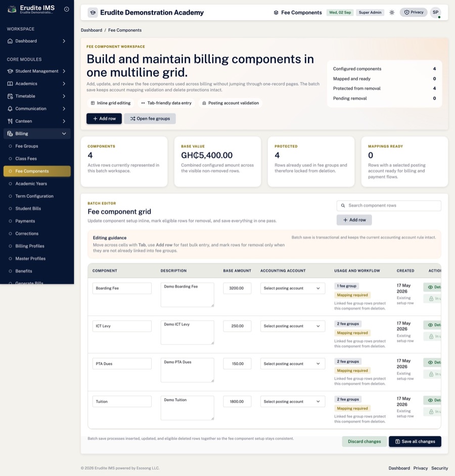Click eye details button for Boarding Fee
This screenshot has height=476, width=455.
point(432,287)
